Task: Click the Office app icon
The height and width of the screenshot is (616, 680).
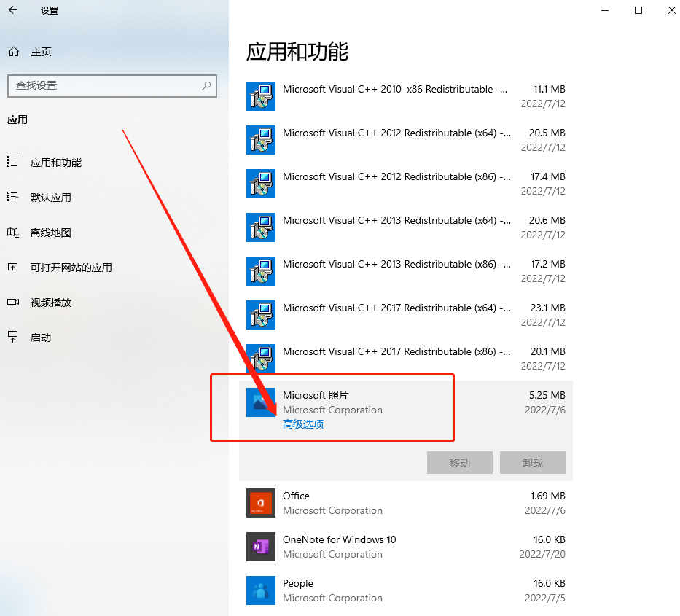Action: coord(261,503)
